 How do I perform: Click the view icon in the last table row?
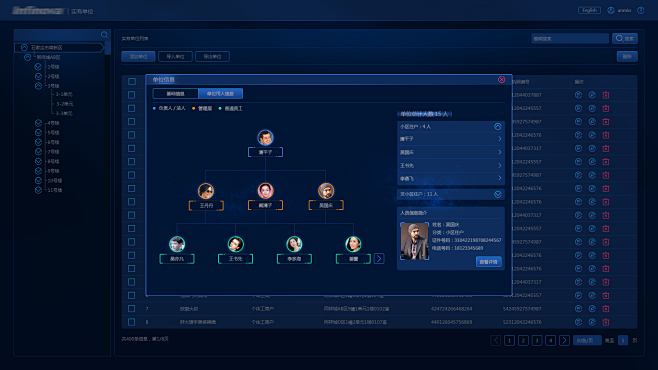(x=578, y=322)
